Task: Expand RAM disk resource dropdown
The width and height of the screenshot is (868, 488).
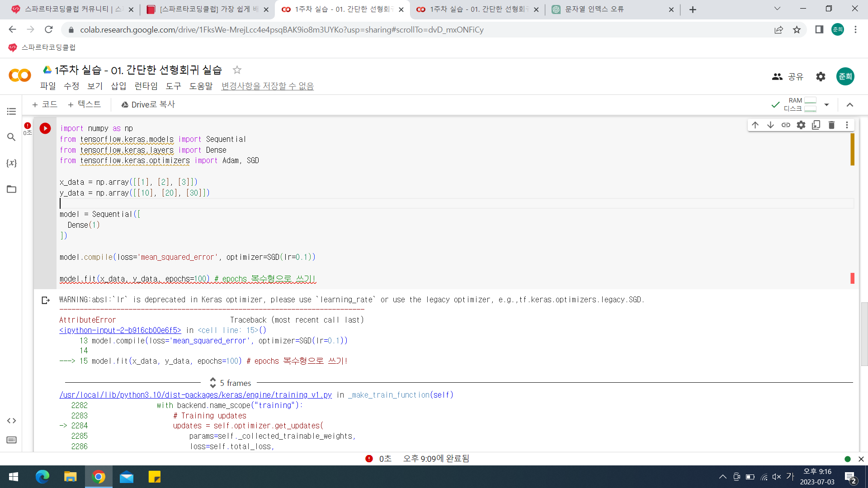Action: point(826,105)
